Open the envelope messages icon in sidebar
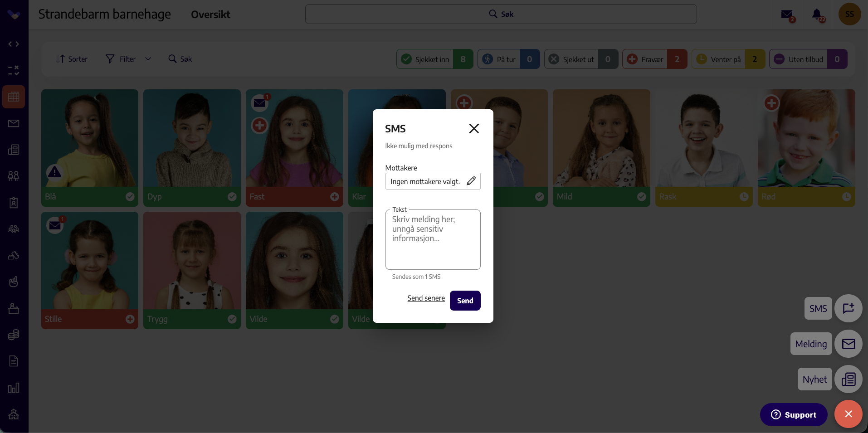 coord(14,123)
